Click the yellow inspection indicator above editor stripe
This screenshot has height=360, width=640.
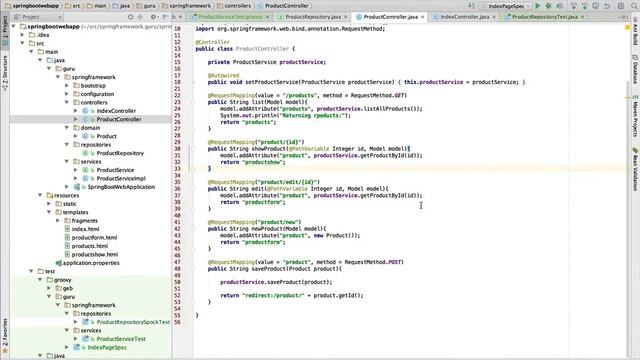627,28
